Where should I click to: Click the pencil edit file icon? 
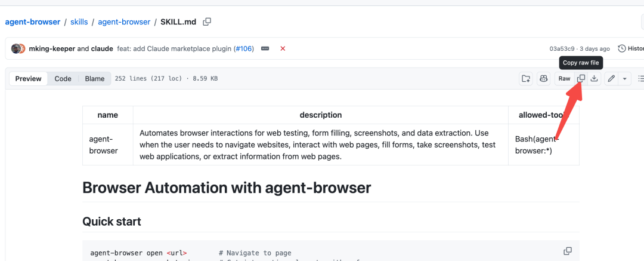tap(611, 79)
